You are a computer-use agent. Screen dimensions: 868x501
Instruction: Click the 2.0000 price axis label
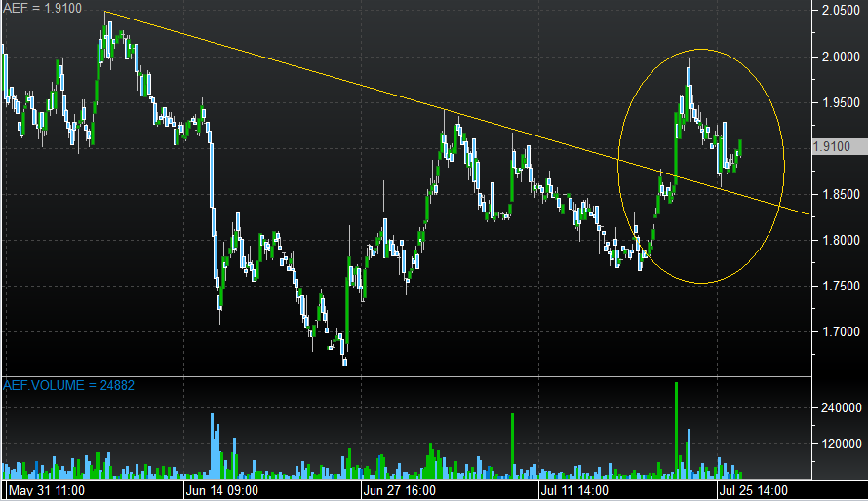841,57
